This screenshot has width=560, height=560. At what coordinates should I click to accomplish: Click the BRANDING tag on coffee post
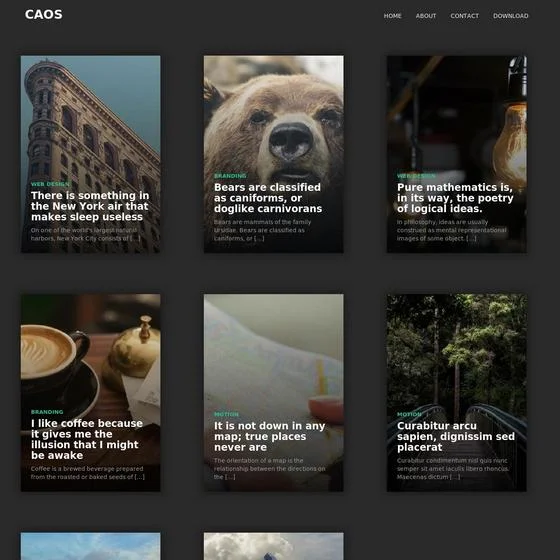coord(47,412)
